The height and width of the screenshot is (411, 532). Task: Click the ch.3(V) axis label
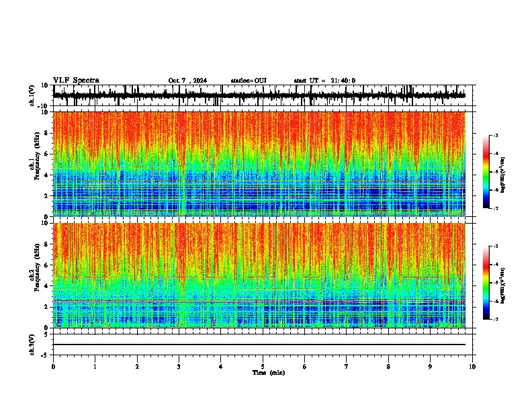[32, 345]
